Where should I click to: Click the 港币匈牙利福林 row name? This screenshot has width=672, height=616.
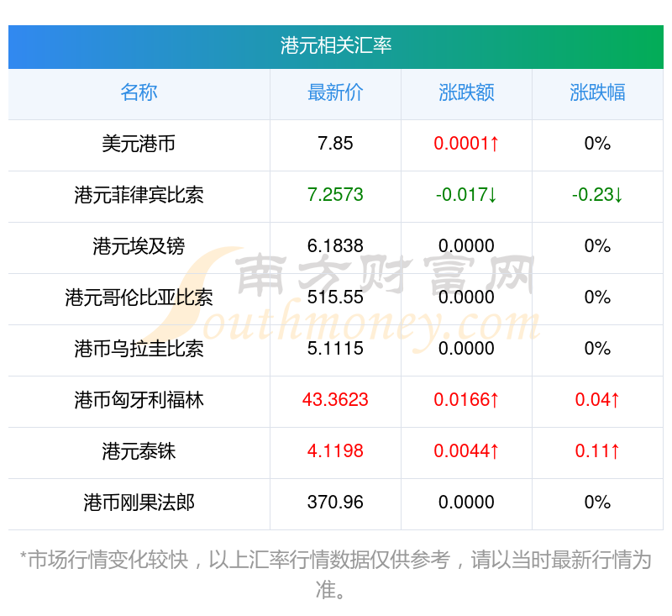(x=139, y=400)
